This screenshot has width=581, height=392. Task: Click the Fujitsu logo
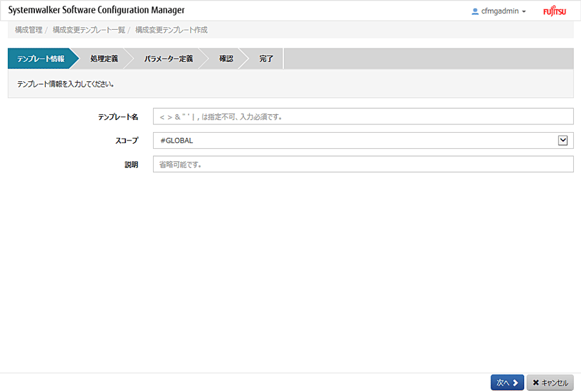click(555, 11)
